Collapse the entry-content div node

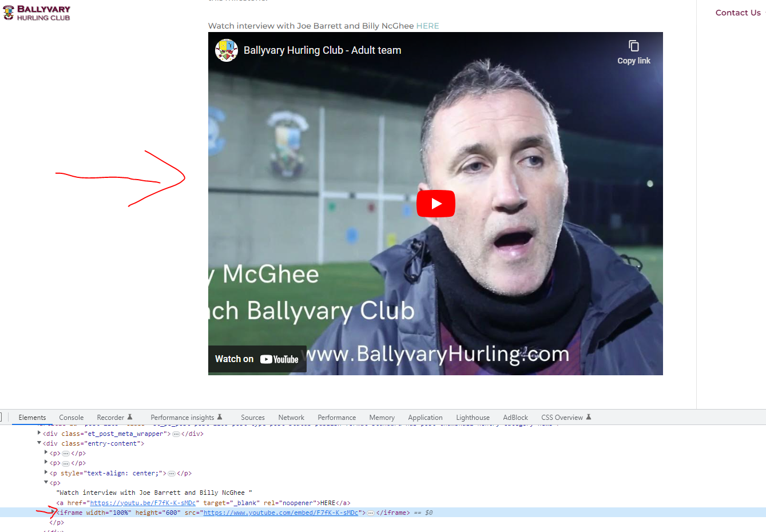point(39,443)
